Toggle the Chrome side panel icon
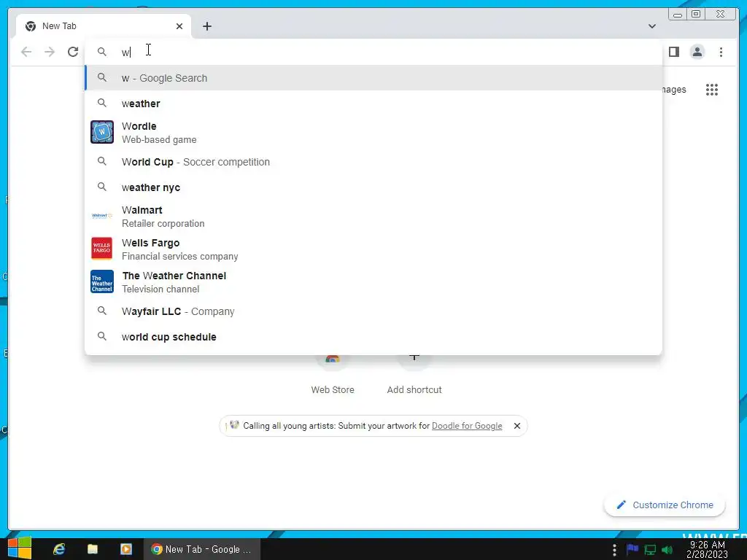Image resolution: width=747 pixels, height=560 pixels. coord(673,52)
